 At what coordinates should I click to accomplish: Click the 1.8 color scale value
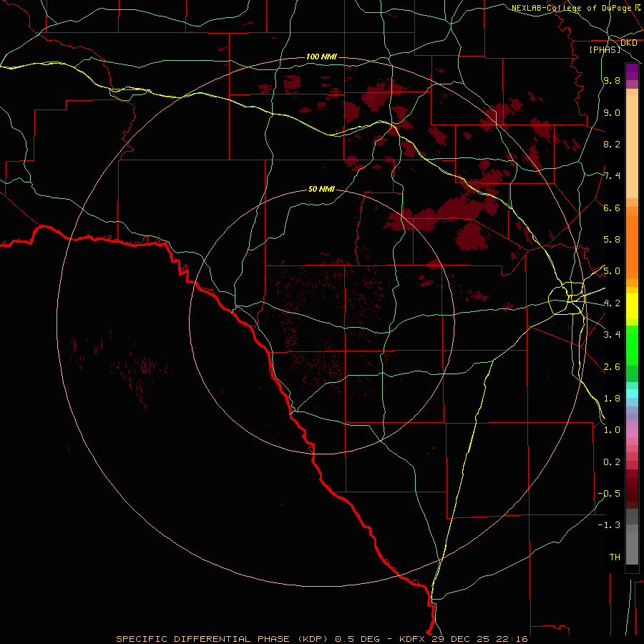612,399
